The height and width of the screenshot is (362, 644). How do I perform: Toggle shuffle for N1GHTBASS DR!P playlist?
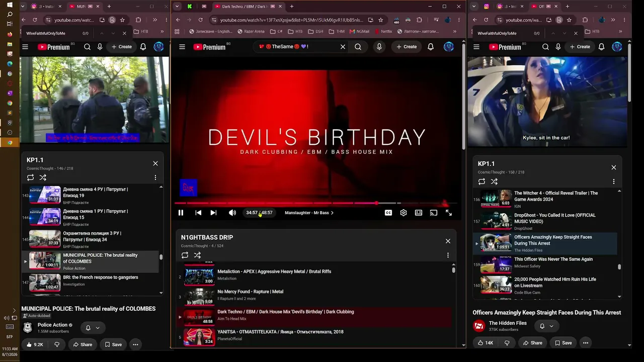pos(197,255)
